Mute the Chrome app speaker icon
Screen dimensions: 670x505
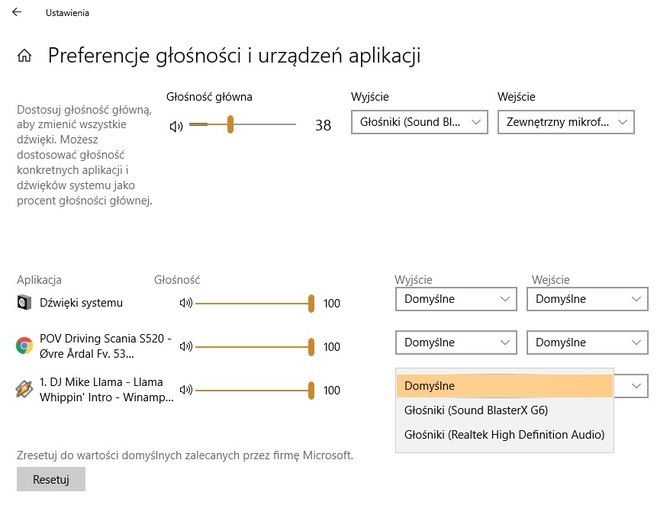[x=184, y=346]
